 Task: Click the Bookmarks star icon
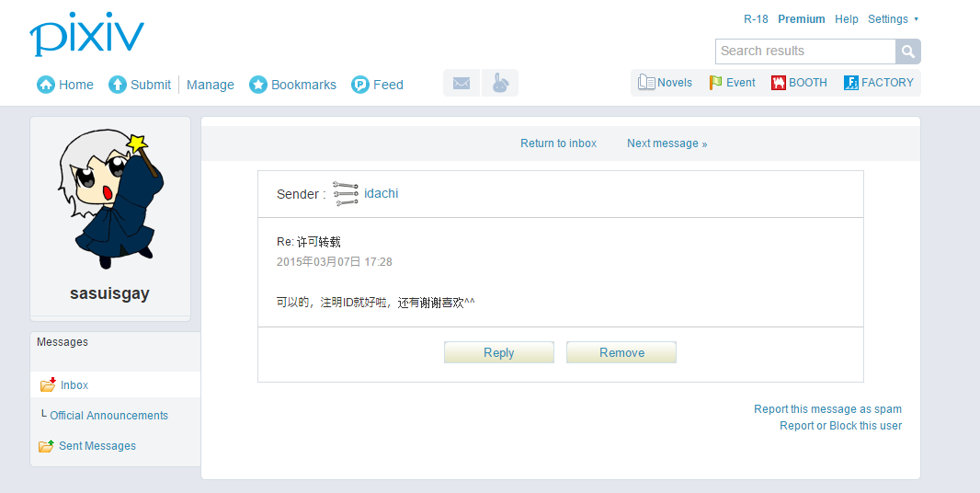pyautogui.click(x=258, y=85)
